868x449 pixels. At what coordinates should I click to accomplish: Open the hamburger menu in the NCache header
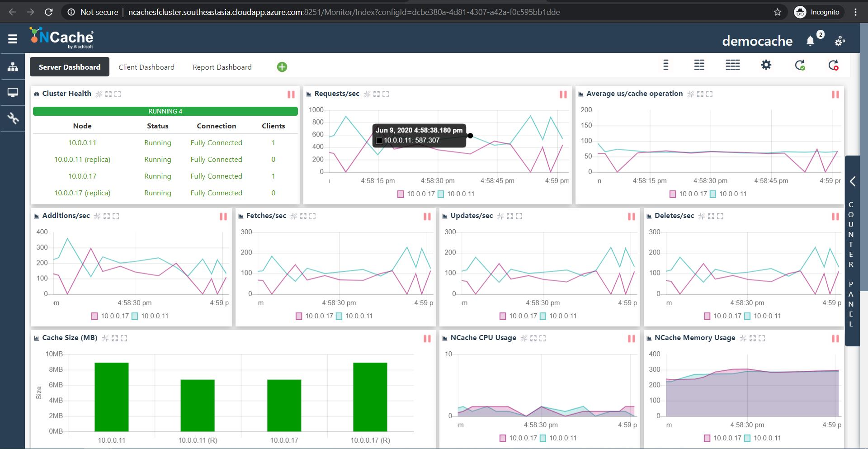13,39
